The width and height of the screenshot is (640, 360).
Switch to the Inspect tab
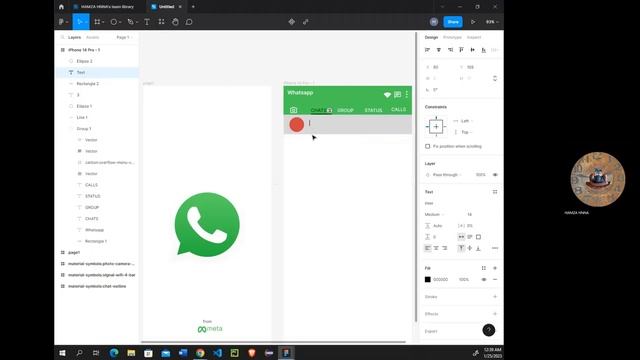pos(474,37)
